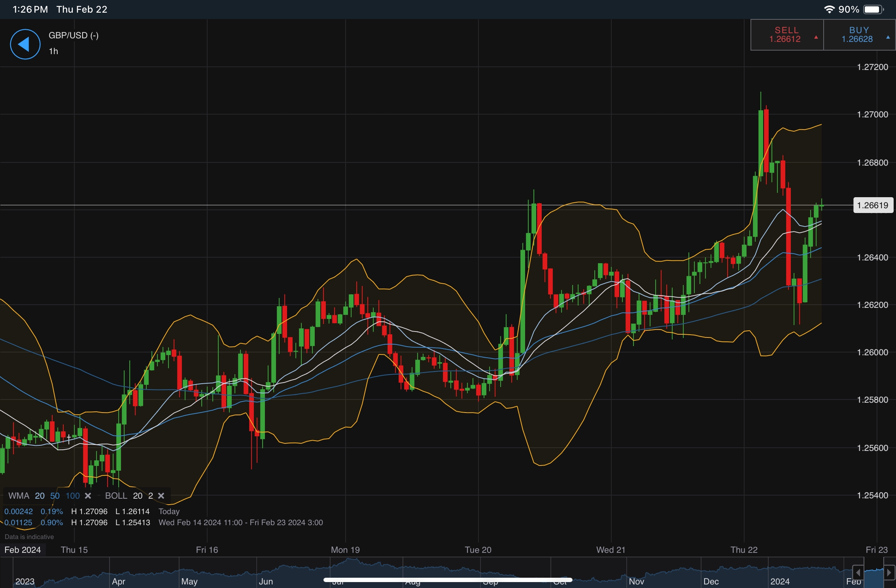
Task: Toggle the WMA 20 line in the legend
Action: click(x=39, y=496)
